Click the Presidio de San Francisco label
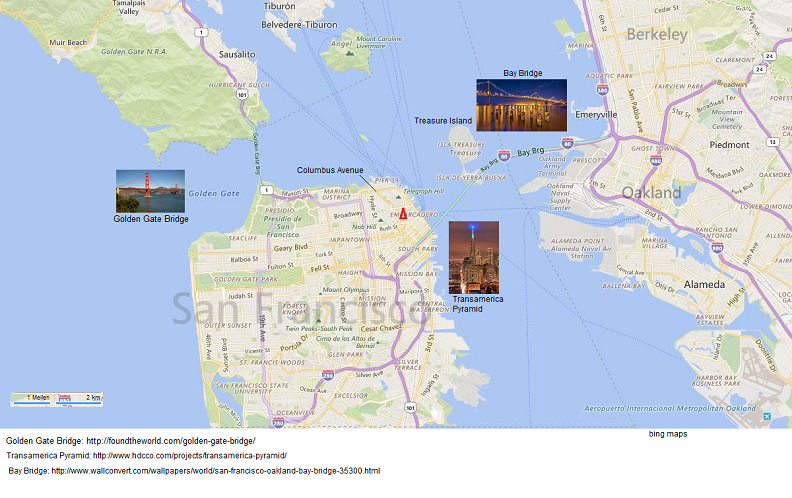The width and height of the screenshot is (792, 498). coord(283,226)
